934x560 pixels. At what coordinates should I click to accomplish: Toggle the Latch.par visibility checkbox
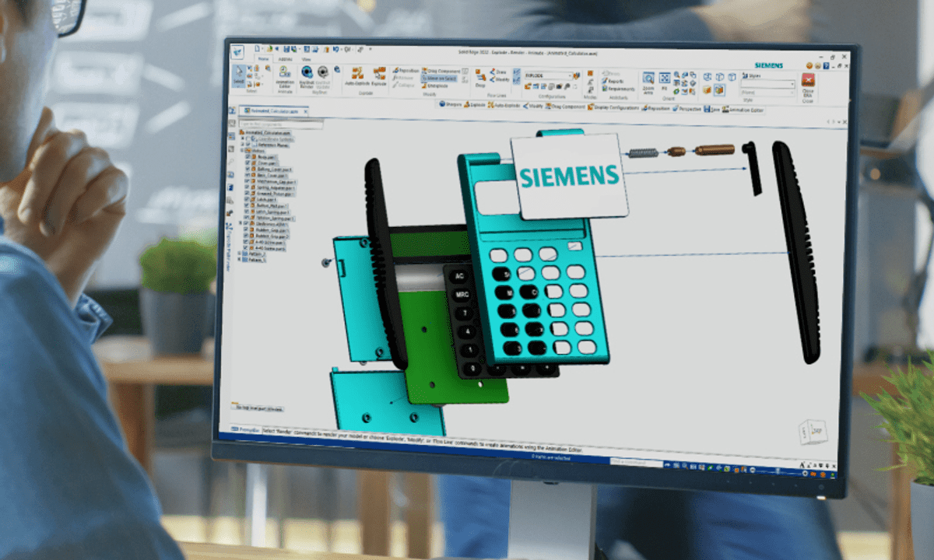248,199
